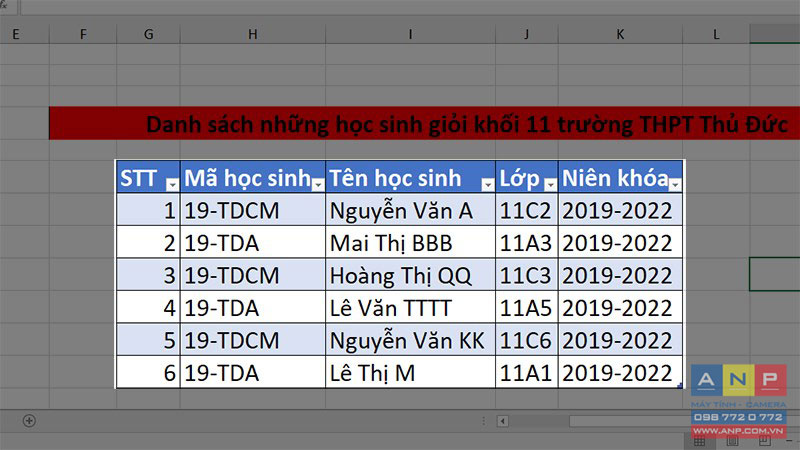This screenshot has width=800, height=450.
Task: Select 2019-2022 for Nguyễn Văn KK
Action: point(620,340)
